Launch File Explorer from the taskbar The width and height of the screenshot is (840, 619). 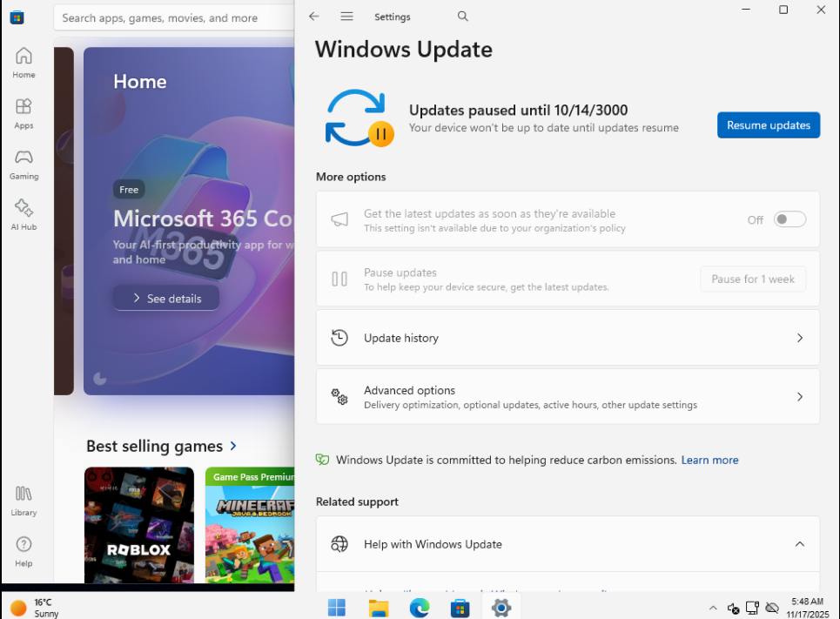[378, 608]
